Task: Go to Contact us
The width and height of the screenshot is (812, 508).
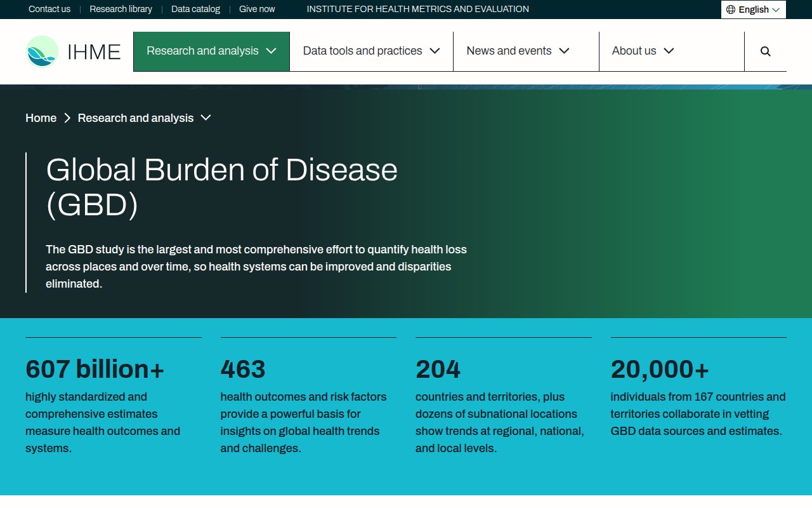Action: pos(49,9)
